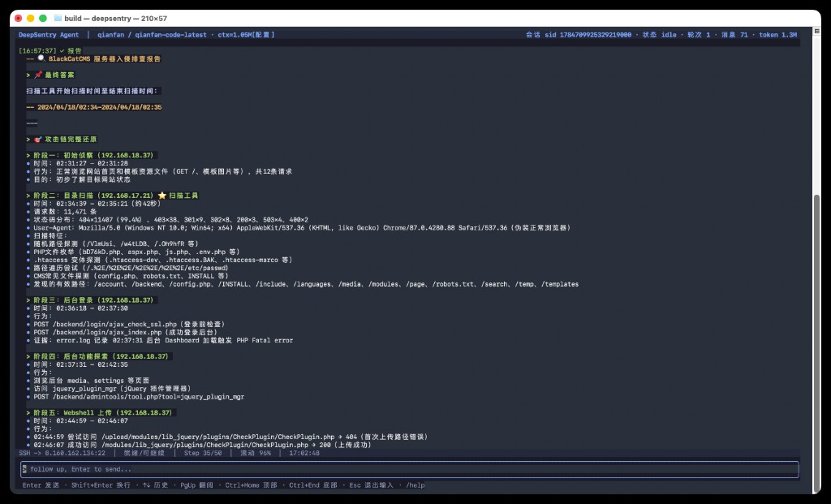Click the 'Ctrl+End 底部' hint
This screenshot has width=831, height=504.
[312, 485]
